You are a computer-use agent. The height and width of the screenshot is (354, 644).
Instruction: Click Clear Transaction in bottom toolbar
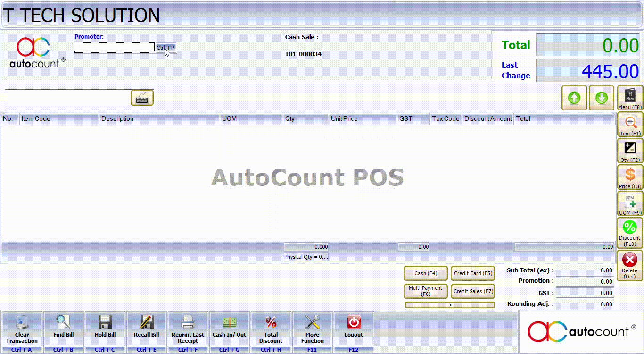pyautogui.click(x=22, y=329)
